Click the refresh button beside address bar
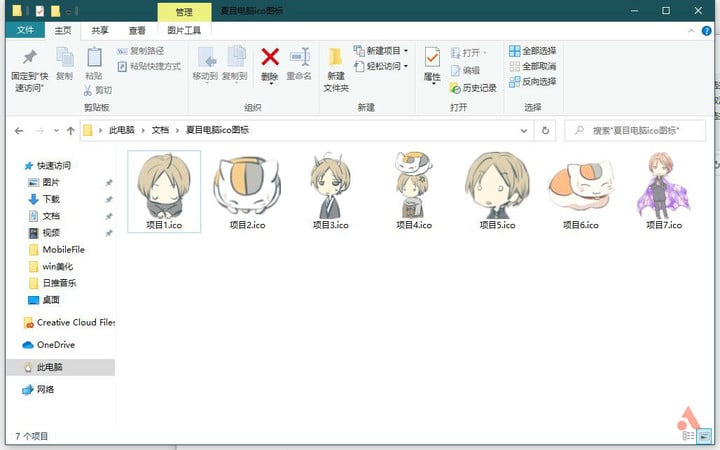The width and height of the screenshot is (720, 450). (x=545, y=131)
